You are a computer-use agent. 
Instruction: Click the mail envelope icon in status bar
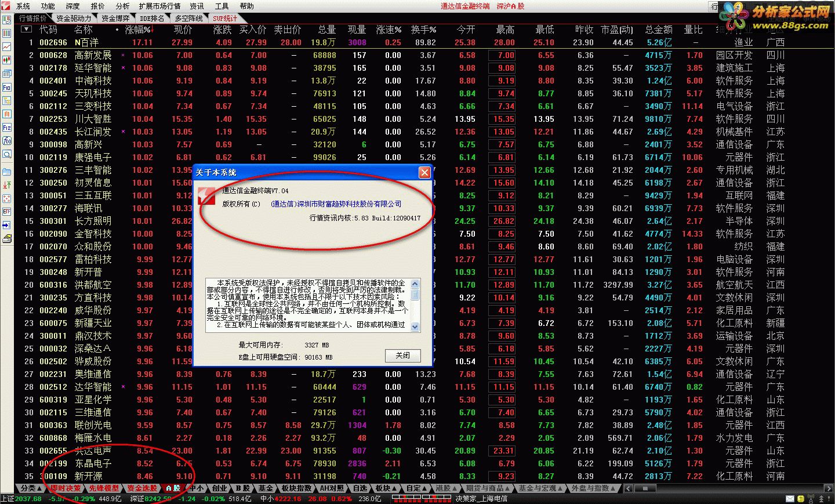(789, 499)
